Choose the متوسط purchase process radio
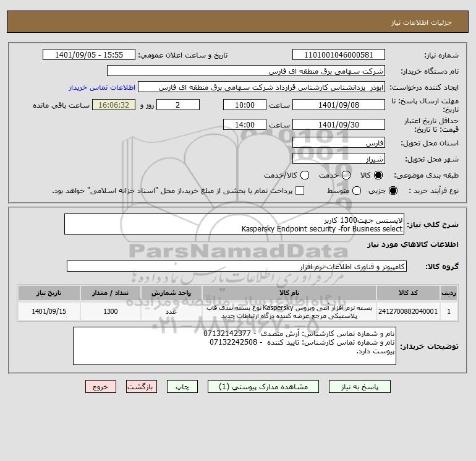This screenshot has width=476, height=461. 357,191
